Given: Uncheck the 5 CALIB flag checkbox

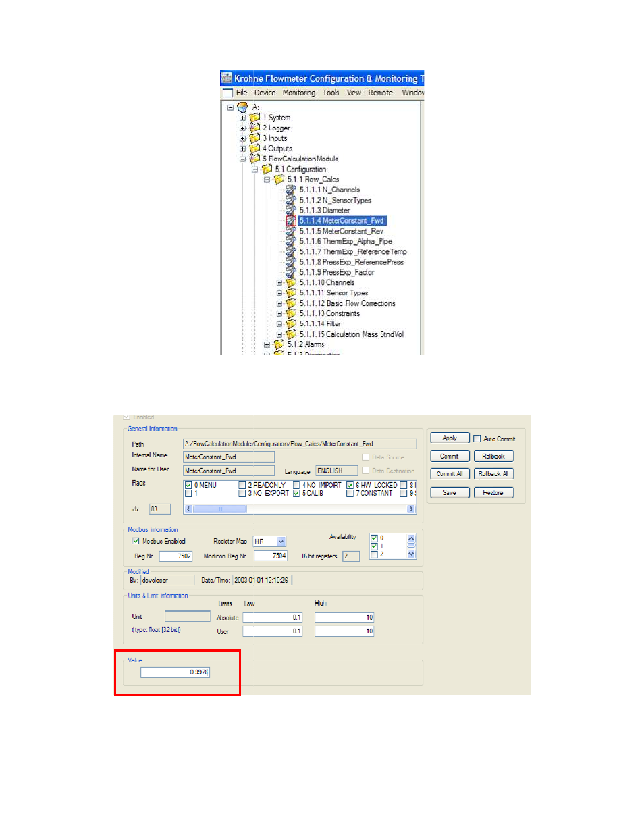Looking at the screenshot, I should click(296, 493).
